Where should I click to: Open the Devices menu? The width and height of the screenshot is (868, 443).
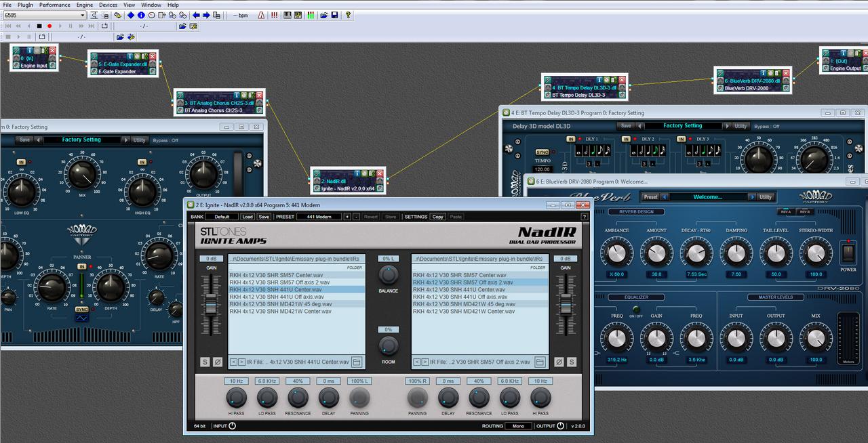108,5
